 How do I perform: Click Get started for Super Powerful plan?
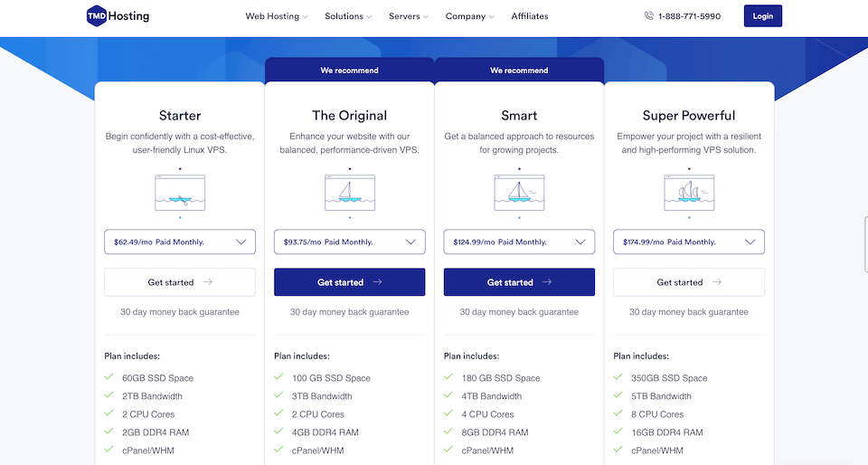tap(689, 282)
